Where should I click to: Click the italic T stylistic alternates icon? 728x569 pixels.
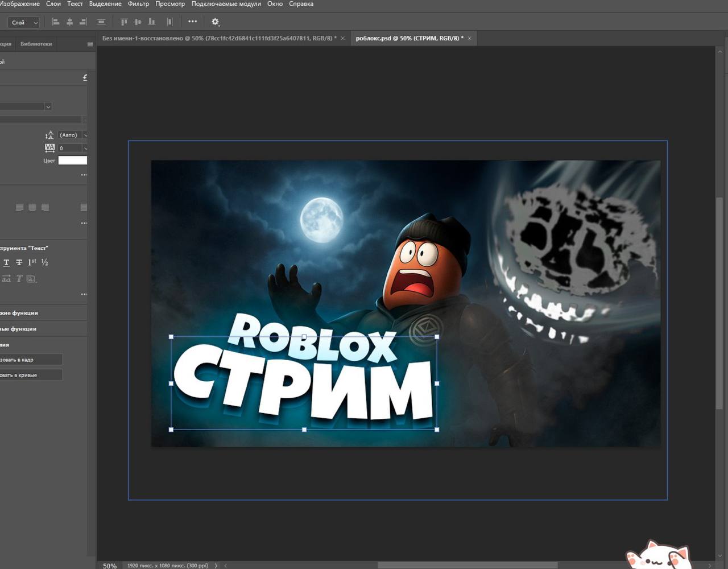[19, 279]
